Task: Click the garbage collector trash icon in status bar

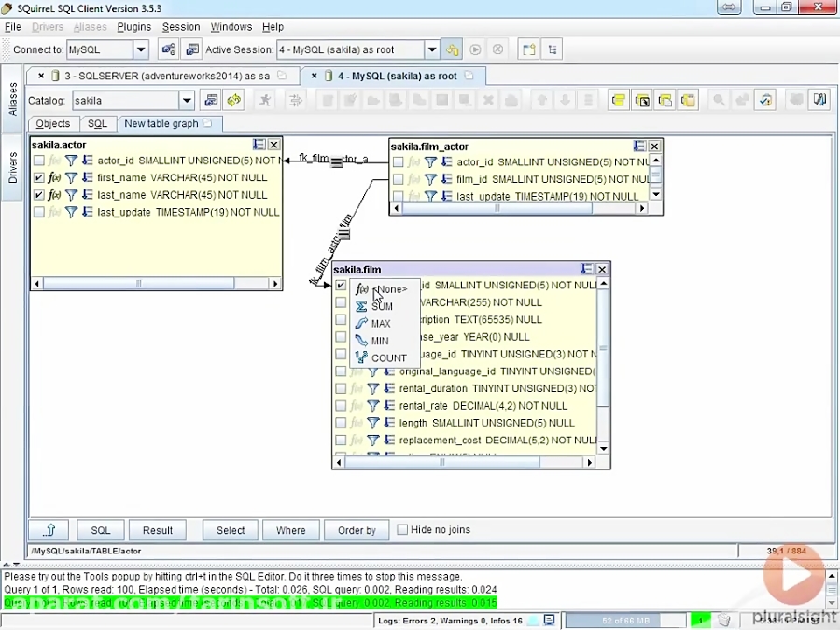Action: (x=723, y=621)
